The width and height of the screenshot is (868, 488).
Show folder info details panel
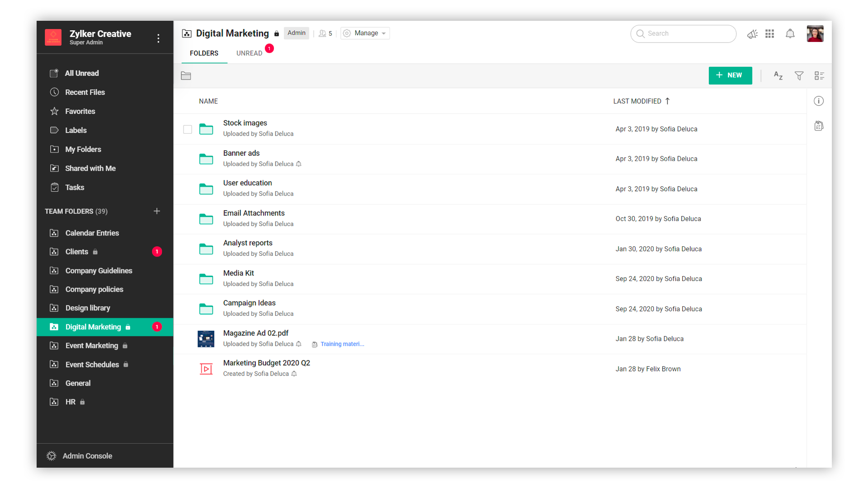[x=819, y=101]
